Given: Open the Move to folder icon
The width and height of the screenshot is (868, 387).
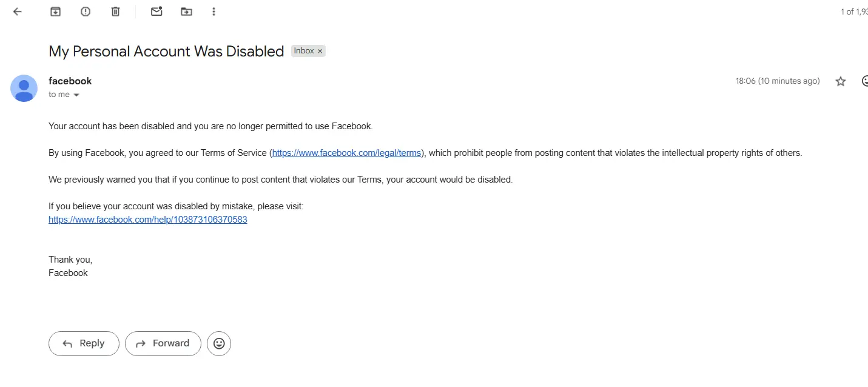Looking at the screenshot, I should (186, 12).
